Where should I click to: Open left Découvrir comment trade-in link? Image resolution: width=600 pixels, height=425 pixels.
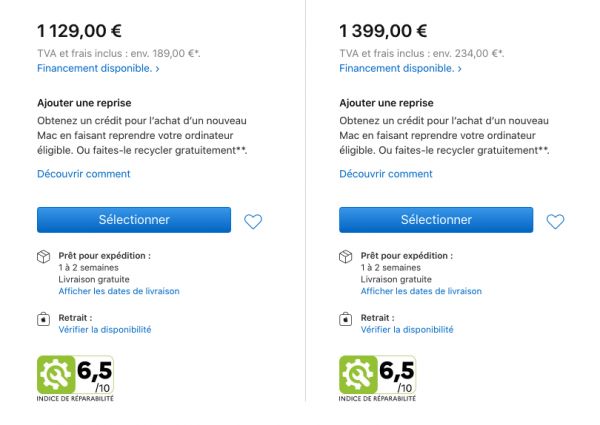coord(83,174)
